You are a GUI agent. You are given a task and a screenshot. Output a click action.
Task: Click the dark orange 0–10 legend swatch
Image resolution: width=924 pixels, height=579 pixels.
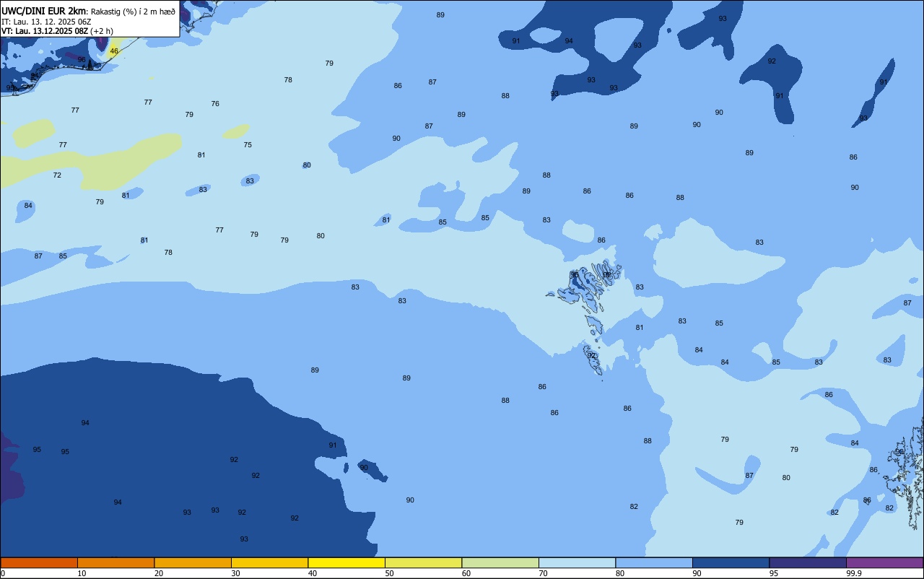tap(39, 562)
